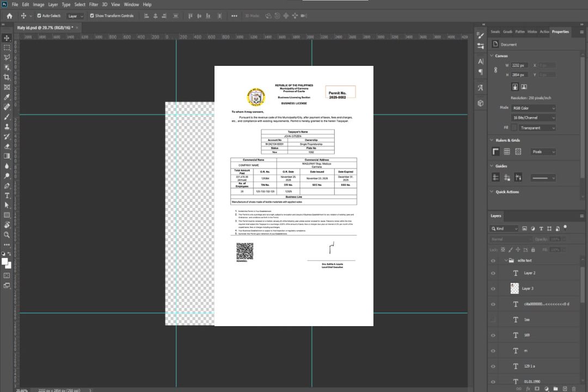Open the RGB Color mode dropdown
Image resolution: width=588 pixels, height=392 pixels.
534,108
